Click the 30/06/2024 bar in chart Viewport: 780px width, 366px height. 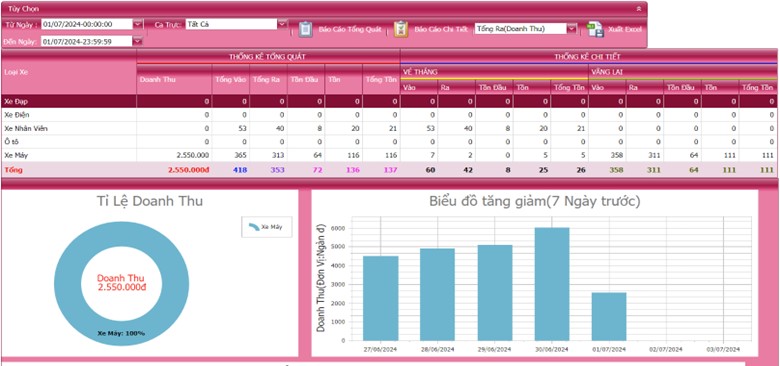pos(552,284)
